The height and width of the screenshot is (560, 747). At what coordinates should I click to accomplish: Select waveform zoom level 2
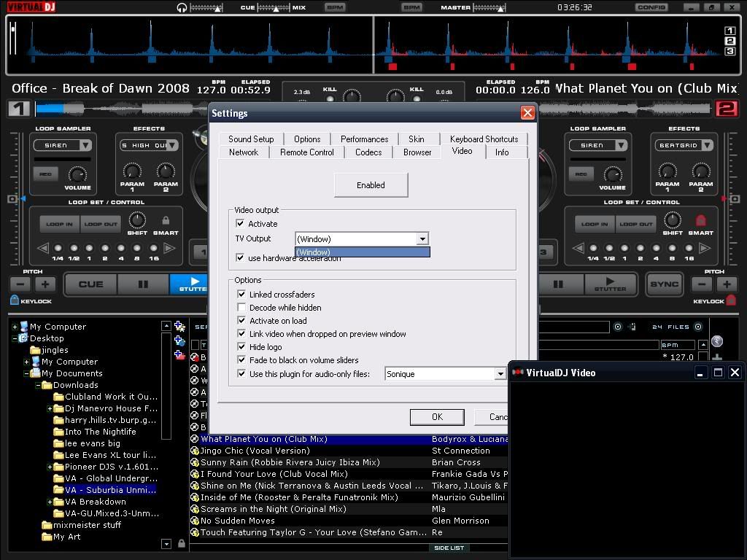(729, 41)
